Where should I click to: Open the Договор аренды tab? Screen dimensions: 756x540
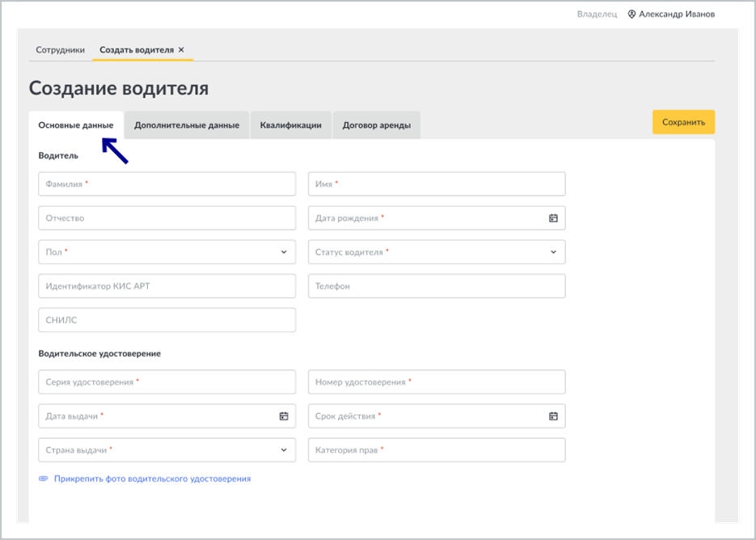pos(377,125)
